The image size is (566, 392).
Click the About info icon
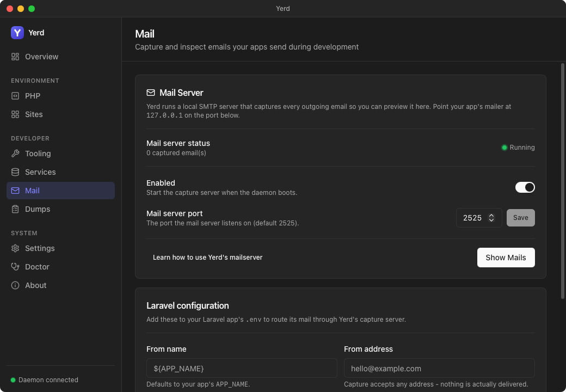point(15,285)
